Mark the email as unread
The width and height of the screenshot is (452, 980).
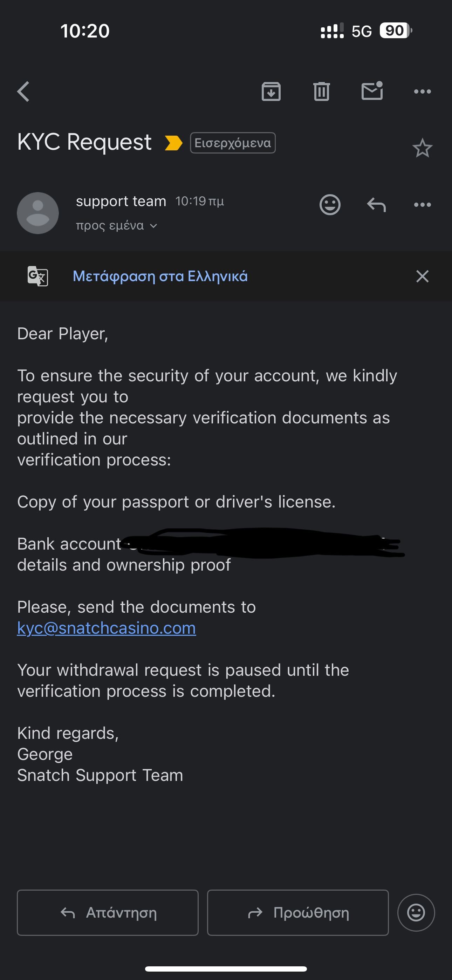point(372,91)
